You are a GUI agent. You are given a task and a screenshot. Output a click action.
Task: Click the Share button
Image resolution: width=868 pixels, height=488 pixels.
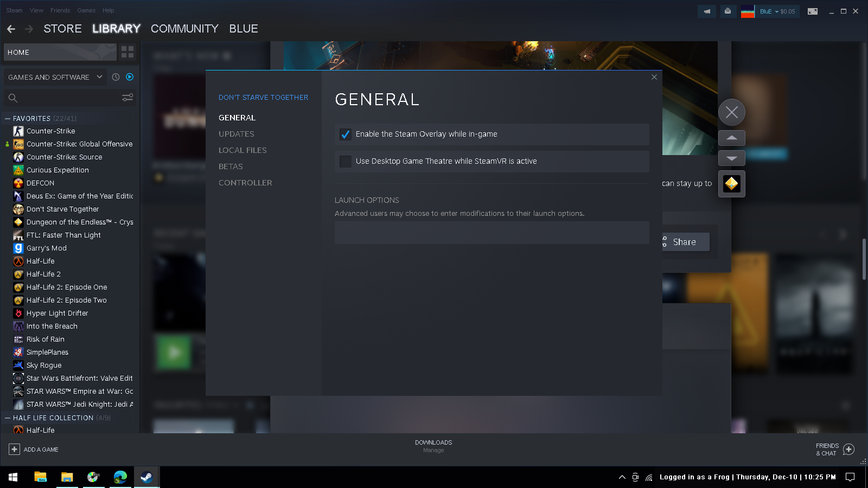[685, 242]
